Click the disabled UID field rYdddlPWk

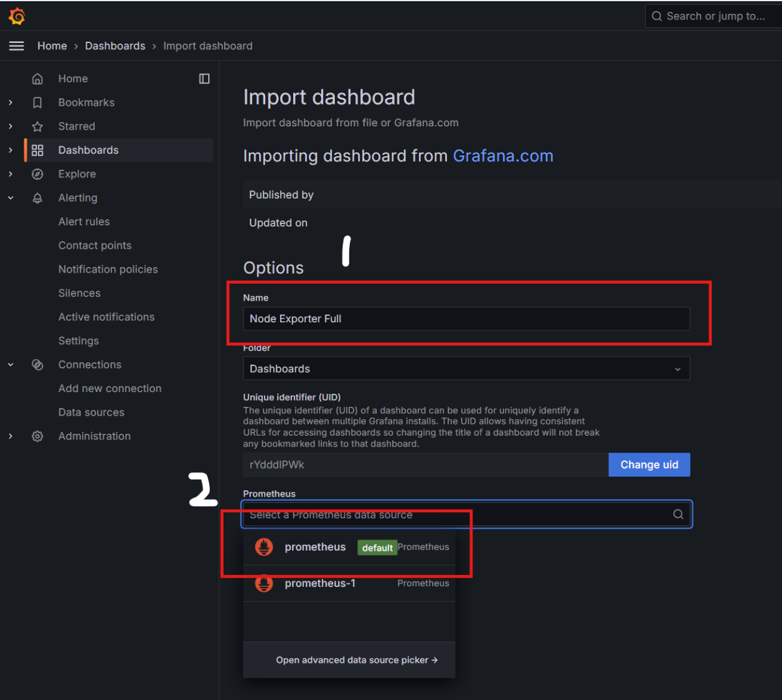point(426,465)
